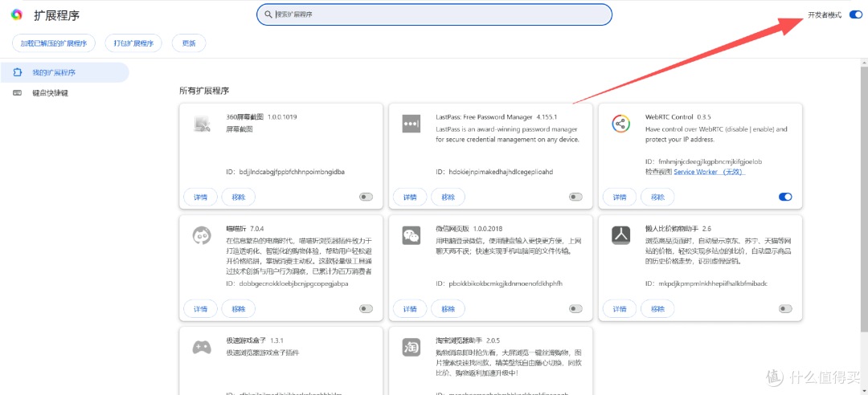Click the 更新 update button
Viewport: 868px width, 395px height.
tap(189, 43)
